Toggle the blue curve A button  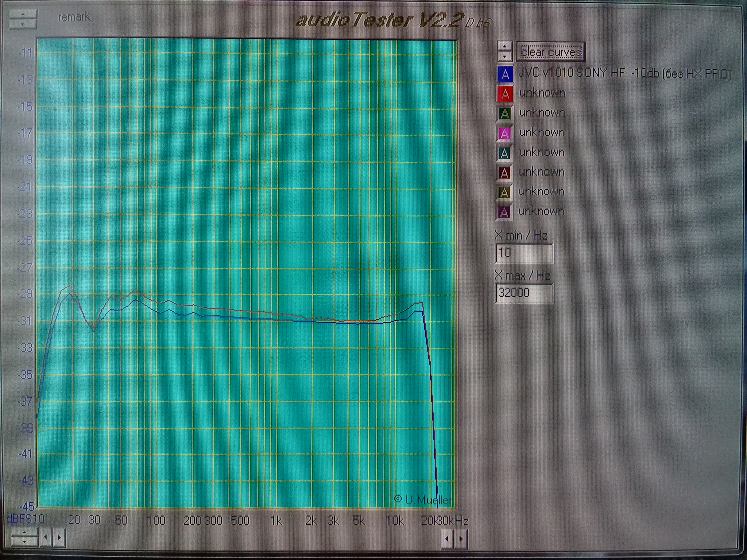pos(505,74)
